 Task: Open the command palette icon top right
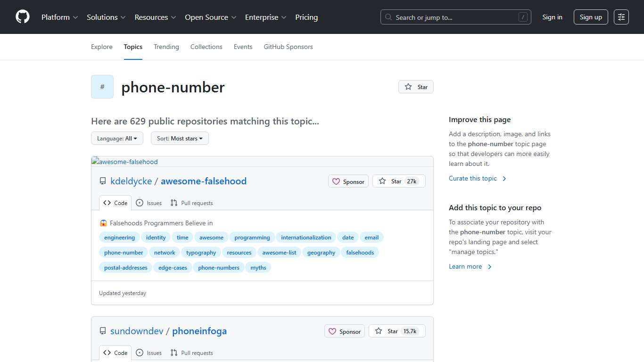click(621, 17)
